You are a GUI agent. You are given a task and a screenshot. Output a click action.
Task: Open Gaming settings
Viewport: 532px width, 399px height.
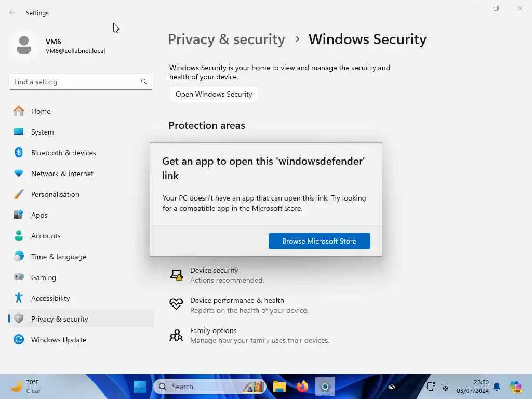pos(43,277)
